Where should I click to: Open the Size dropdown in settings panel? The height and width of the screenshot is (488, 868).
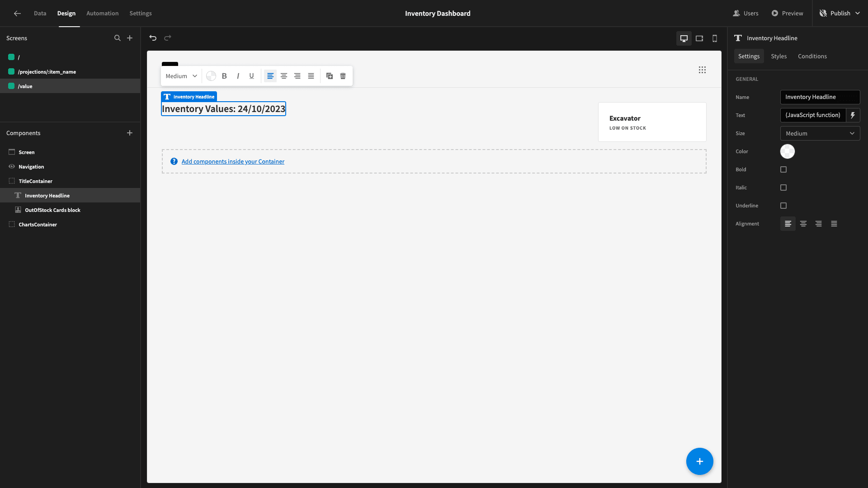820,133
